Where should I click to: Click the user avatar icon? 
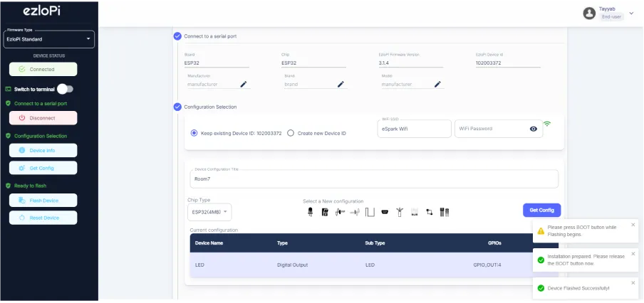(x=588, y=13)
